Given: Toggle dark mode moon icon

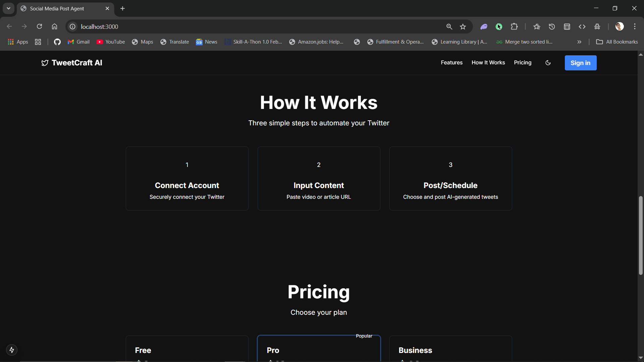Looking at the screenshot, I should (x=548, y=63).
